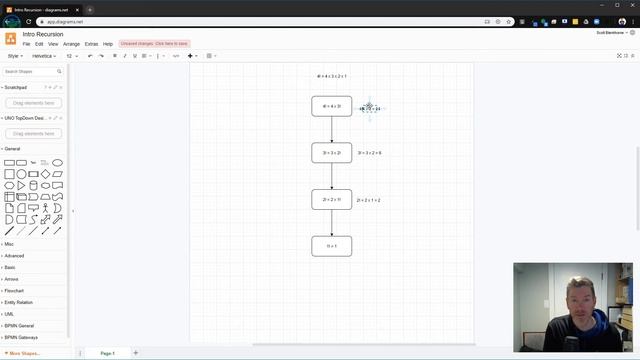Reload the browser page

29,22
